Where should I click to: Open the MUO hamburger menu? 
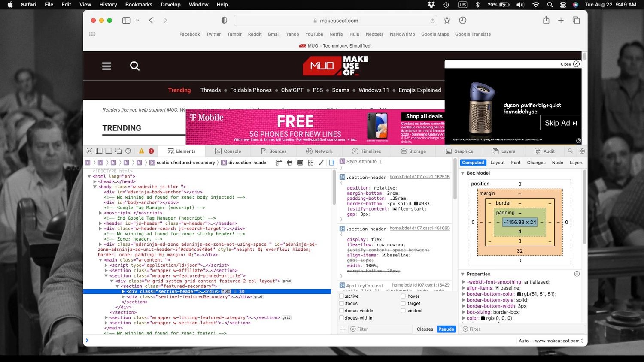point(106,66)
